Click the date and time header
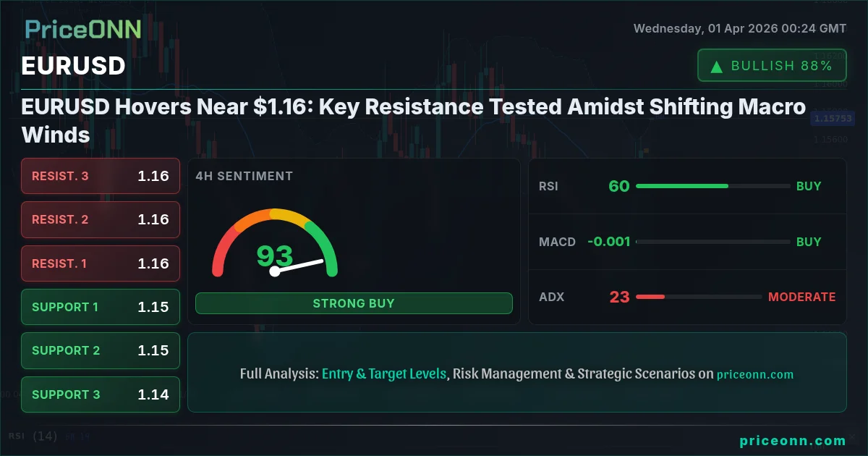This screenshot has height=456, width=868. click(x=739, y=29)
